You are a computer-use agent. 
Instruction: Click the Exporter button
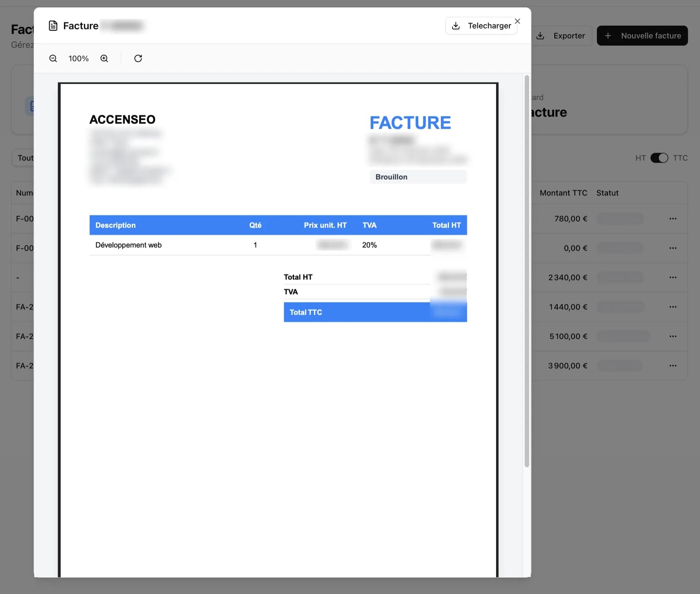pyautogui.click(x=562, y=35)
